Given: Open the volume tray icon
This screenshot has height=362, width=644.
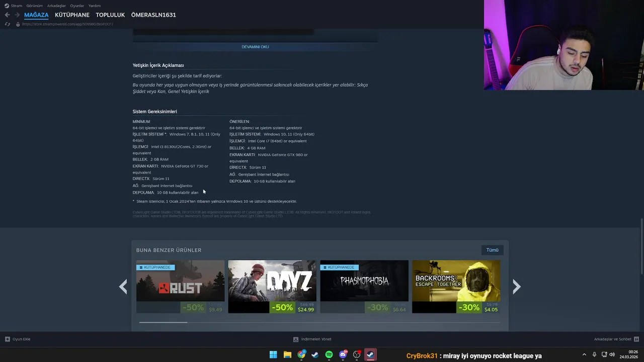Looking at the screenshot, I should tap(612, 355).
